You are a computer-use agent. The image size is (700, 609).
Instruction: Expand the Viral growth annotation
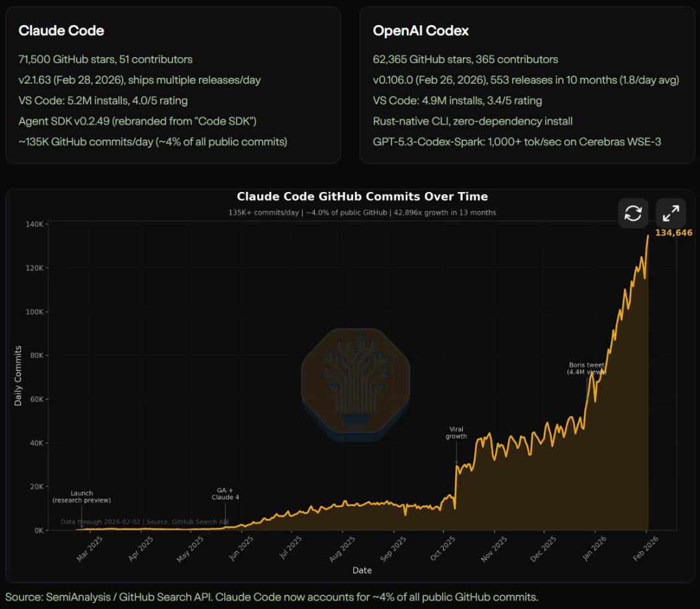coord(456,433)
